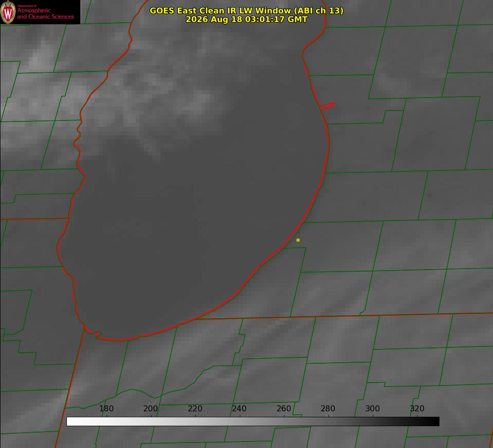Click the 280 tick label on colorbar

click(328, 408)
